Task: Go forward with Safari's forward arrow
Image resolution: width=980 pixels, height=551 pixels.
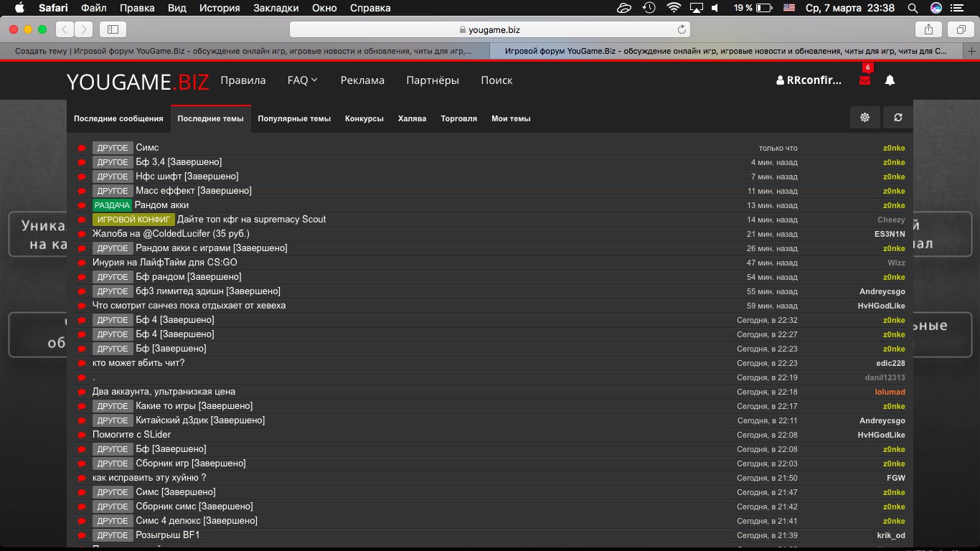Action: (83, 29)
